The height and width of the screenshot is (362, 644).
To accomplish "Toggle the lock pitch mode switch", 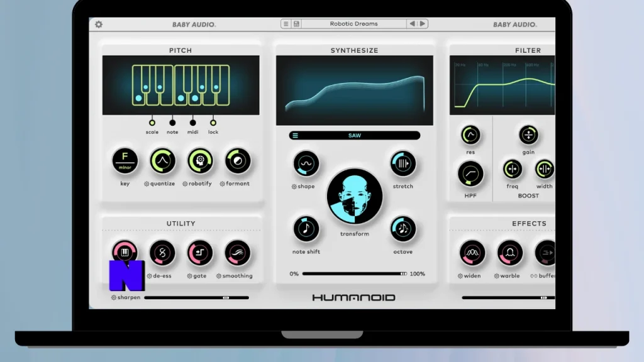I will 213,123.
